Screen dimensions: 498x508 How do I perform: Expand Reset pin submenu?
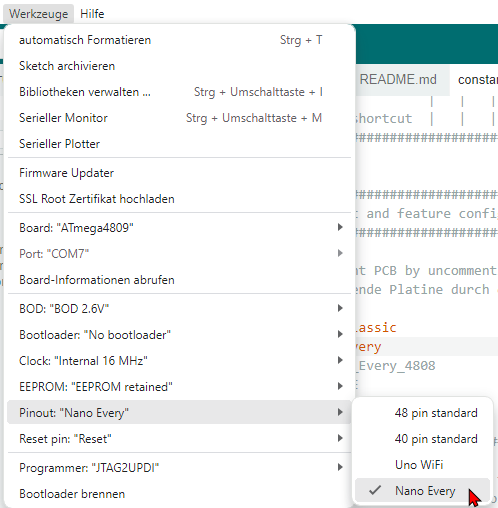pyautogui.click(x=179, y=439)
